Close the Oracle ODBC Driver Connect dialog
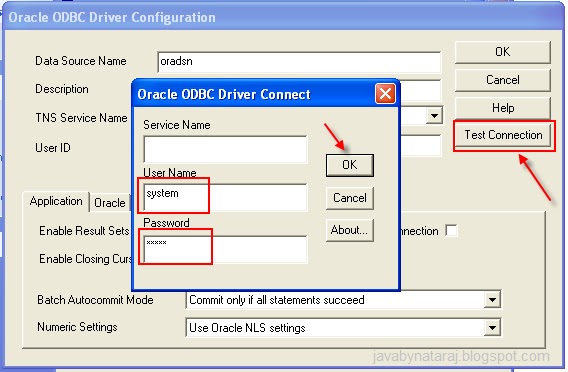This screenshot has width=568, height=372. (385, 94)
